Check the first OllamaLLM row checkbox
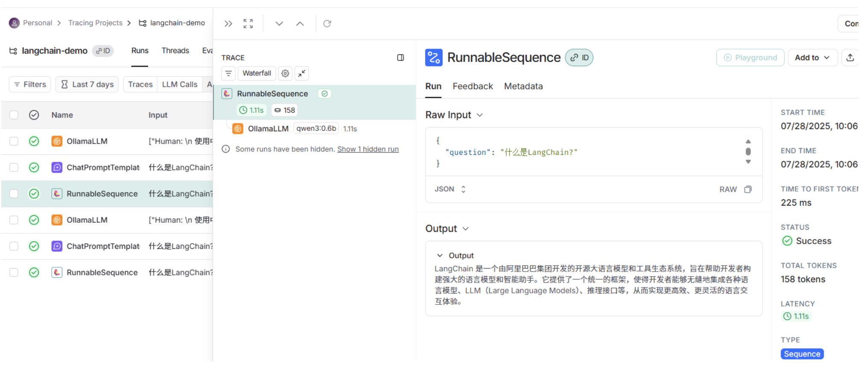Viewport: 868px width, 372px height. point(14,141)
